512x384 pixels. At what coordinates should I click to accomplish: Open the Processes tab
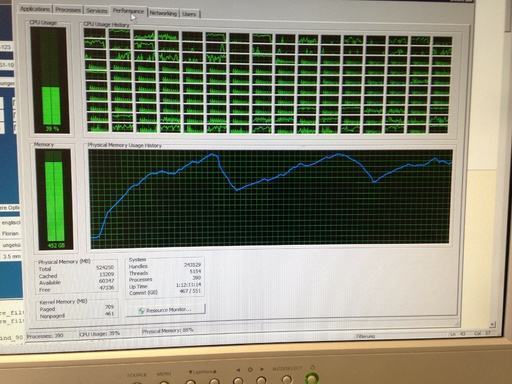tap(68, 10)
